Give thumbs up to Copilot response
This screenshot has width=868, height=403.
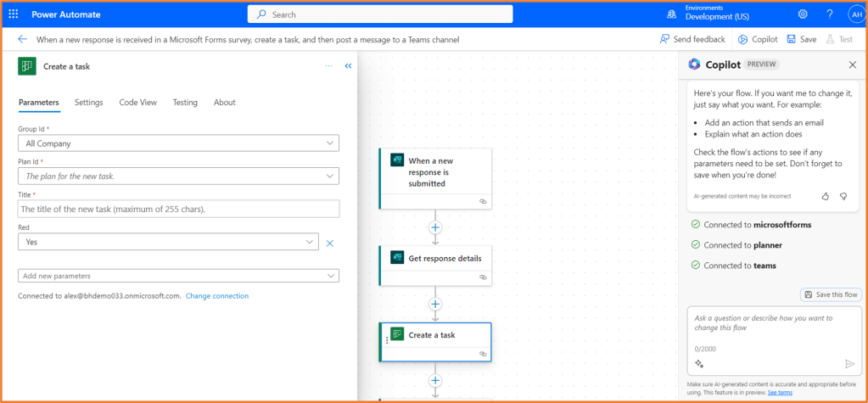(x=826, y=196)
